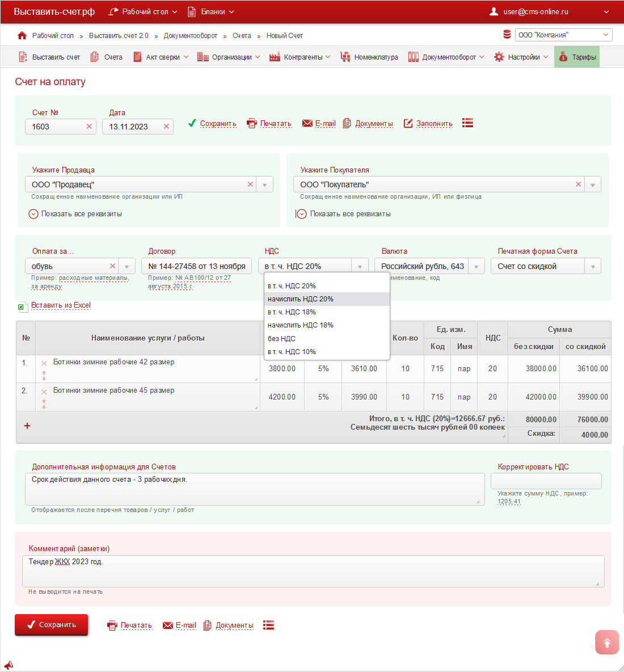
Task: Open the Валюта dropdown arrow
Action: (x=477, y=267)
